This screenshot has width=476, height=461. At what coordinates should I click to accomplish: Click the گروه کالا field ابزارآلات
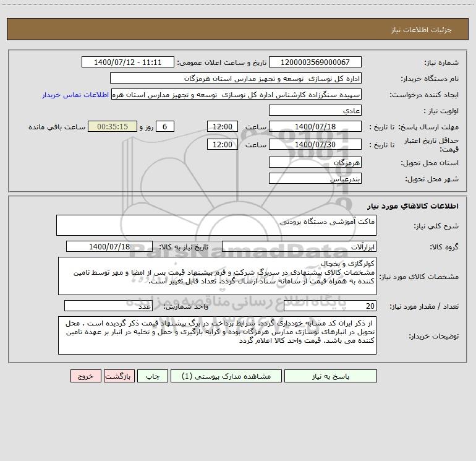[299, 246]
